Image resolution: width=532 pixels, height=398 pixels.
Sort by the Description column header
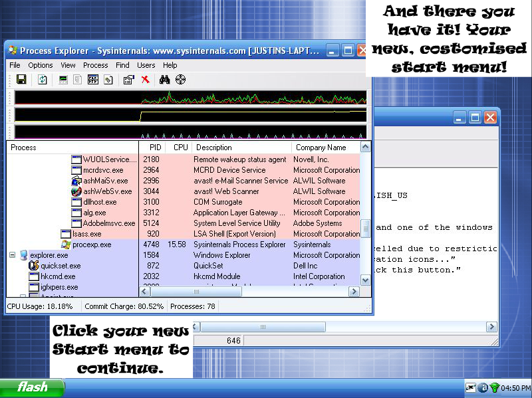pyautogui.click(x=241, y=148)
